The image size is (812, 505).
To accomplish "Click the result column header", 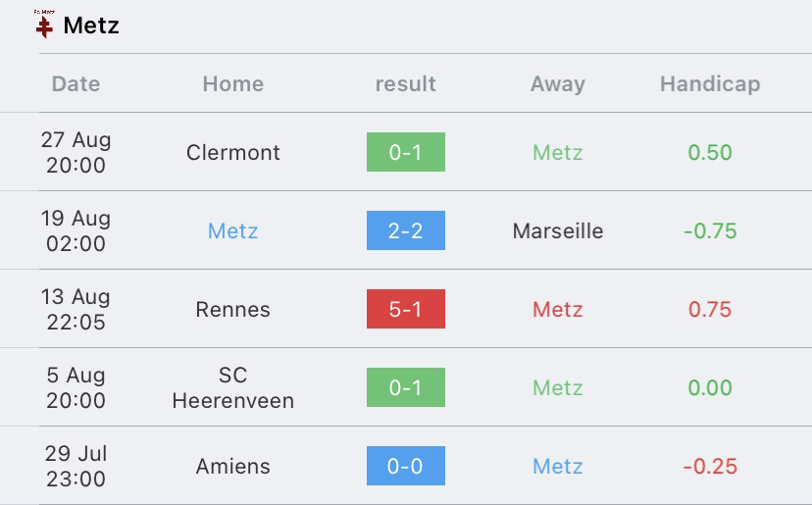I will coord(405,84).
